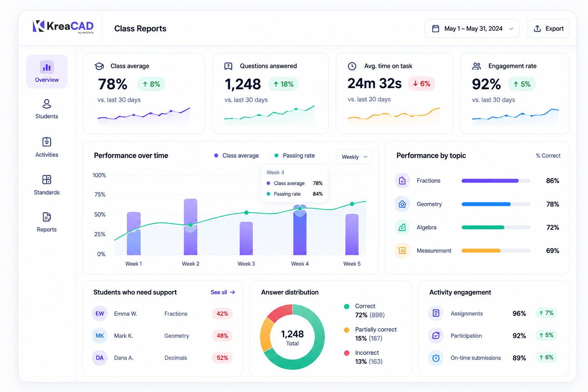Select the Partially correct legend entry

[370, 334]
